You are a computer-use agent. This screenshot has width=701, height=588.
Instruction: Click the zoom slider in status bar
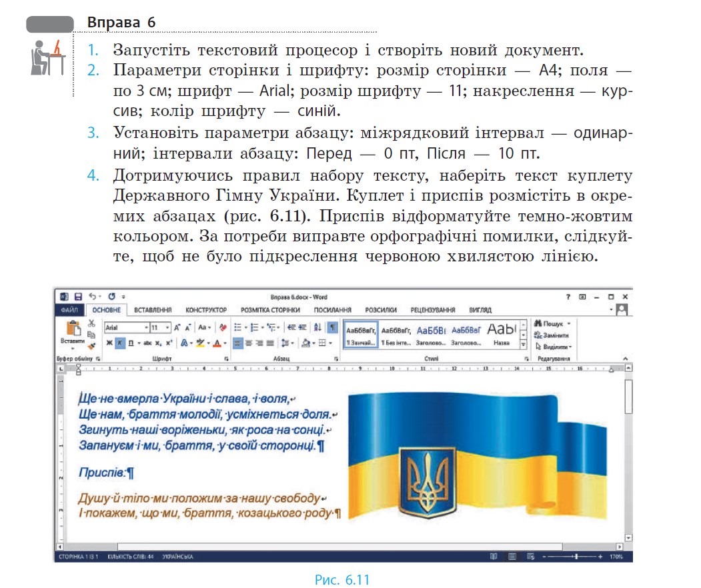[573, 557]
